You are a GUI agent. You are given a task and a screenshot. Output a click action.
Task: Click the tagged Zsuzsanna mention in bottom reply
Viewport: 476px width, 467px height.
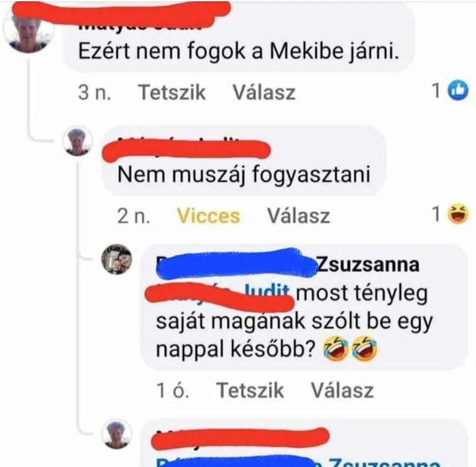(x=298, y=462)
